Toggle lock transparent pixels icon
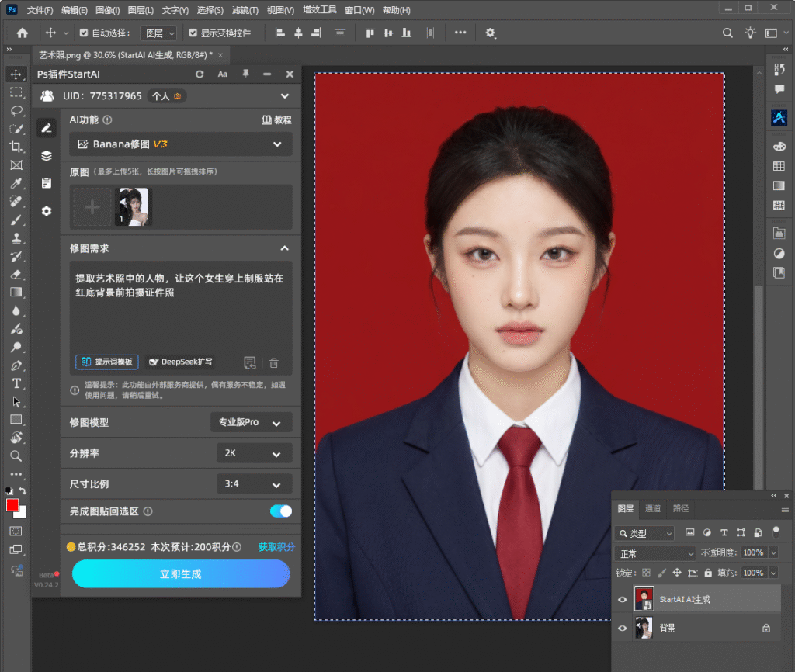This screenshot has width=795, height=672. point(646,573)
